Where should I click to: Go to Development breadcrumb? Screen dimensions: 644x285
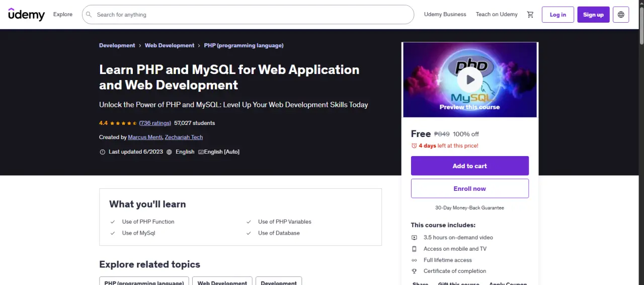(117, 45)
